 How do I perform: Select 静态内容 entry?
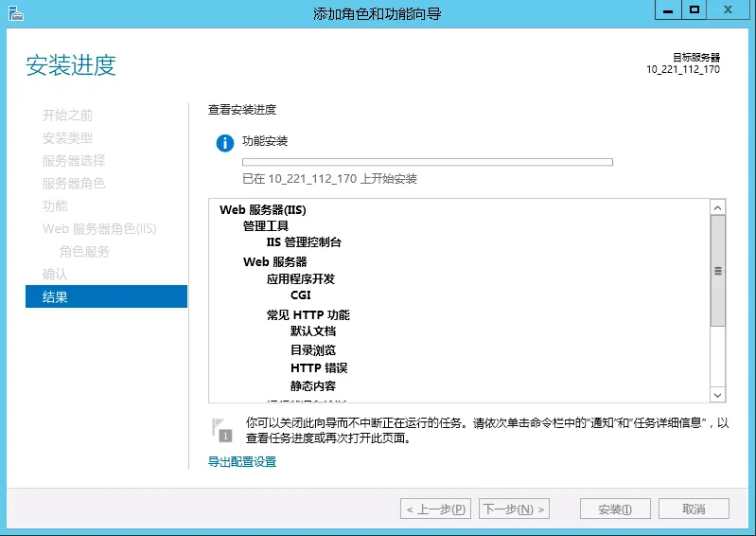pos(313,386)
